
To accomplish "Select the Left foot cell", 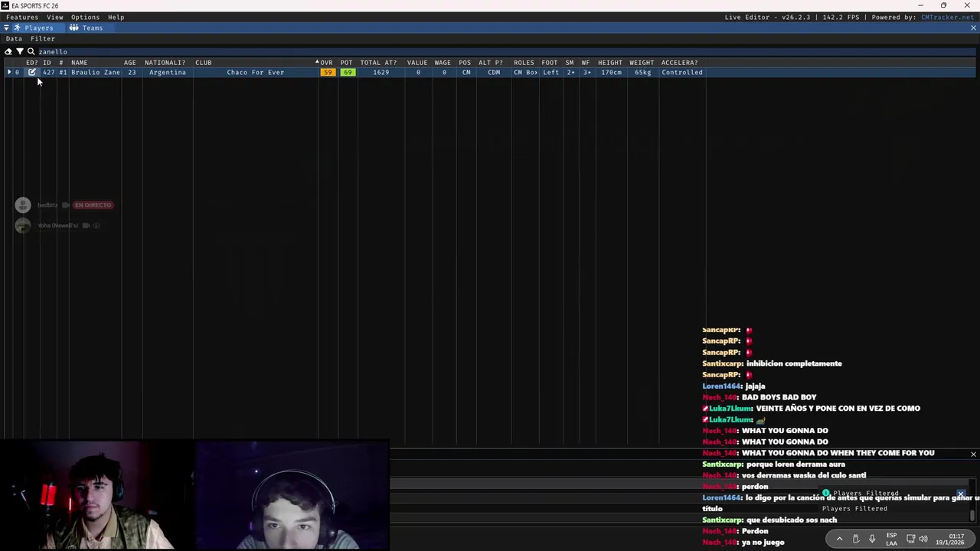I will pos(551,72).
